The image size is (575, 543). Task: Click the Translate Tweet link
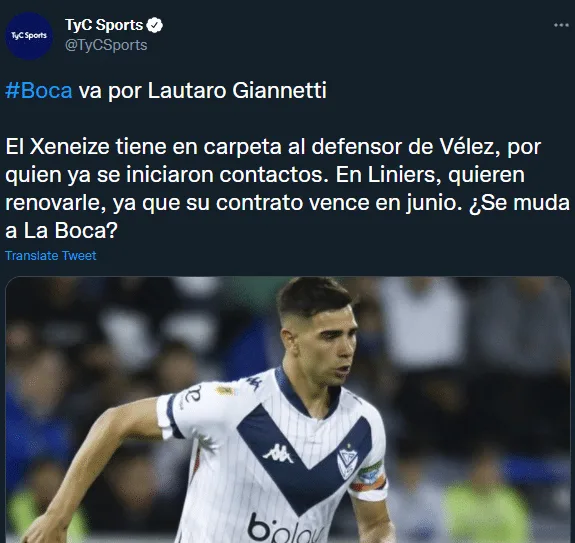[51, 256]
